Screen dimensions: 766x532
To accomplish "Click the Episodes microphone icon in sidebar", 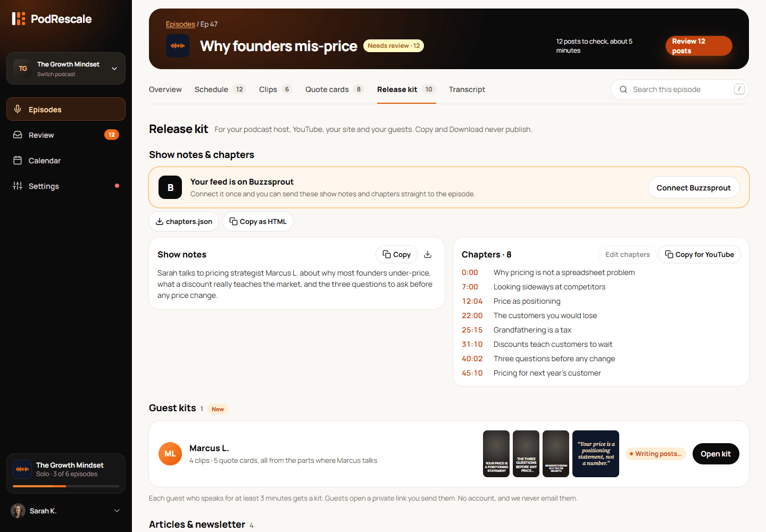I will 18,110.
